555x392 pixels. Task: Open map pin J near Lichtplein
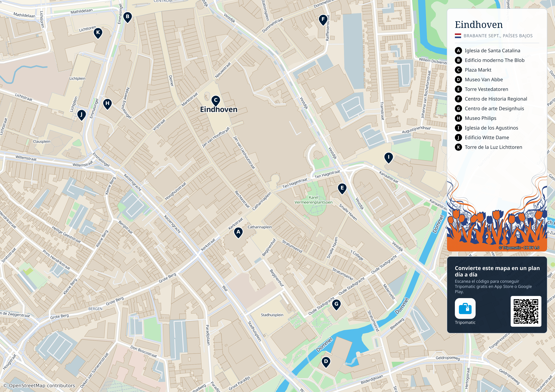[x=82, y=115]
